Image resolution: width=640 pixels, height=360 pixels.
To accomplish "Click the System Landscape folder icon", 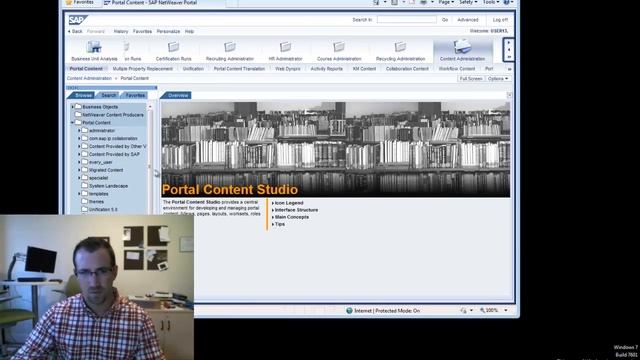I will (x=85, y=186).
